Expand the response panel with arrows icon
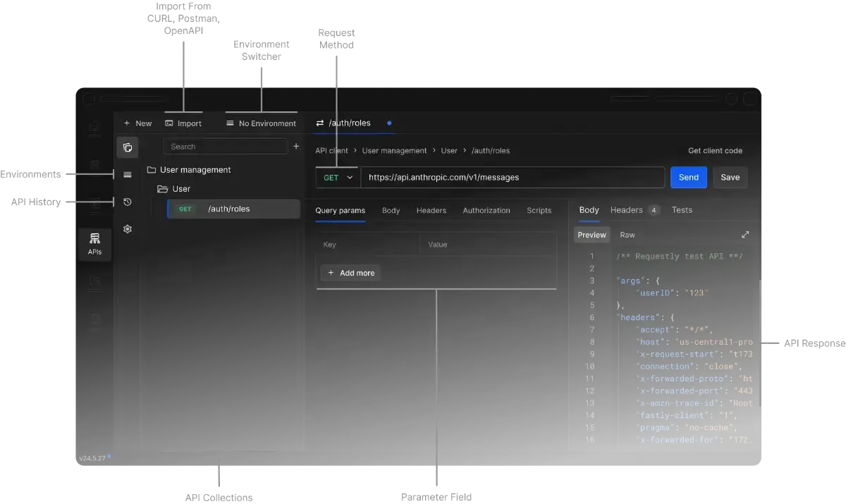The image size is (846, 504). [x=745, y=235]
